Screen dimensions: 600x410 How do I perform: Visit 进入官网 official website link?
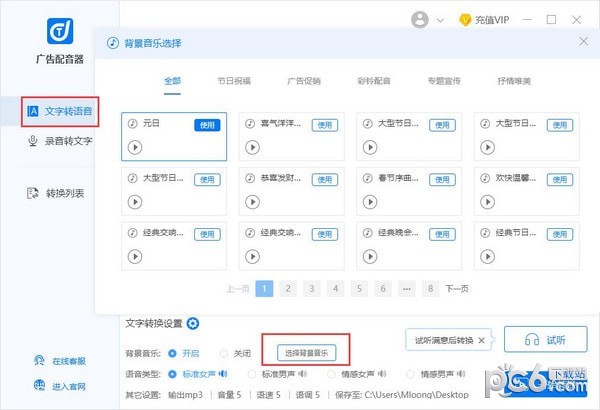60,386
